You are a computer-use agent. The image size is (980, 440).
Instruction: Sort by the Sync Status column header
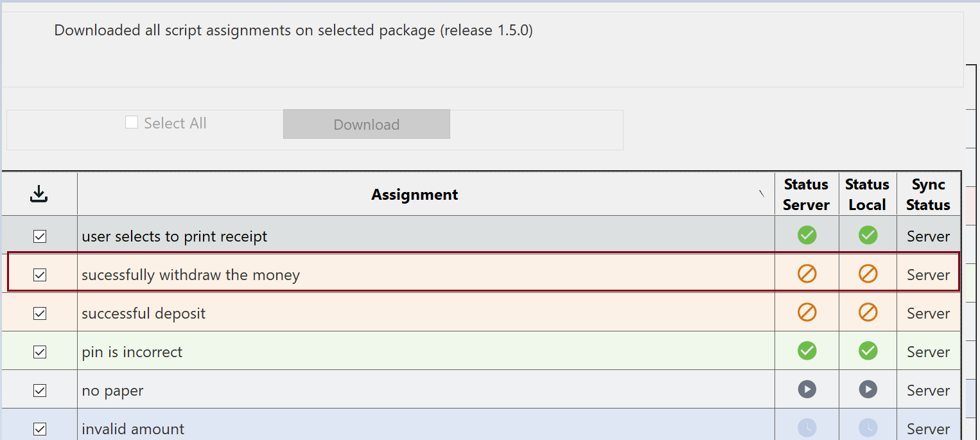[x=928, y=195]
